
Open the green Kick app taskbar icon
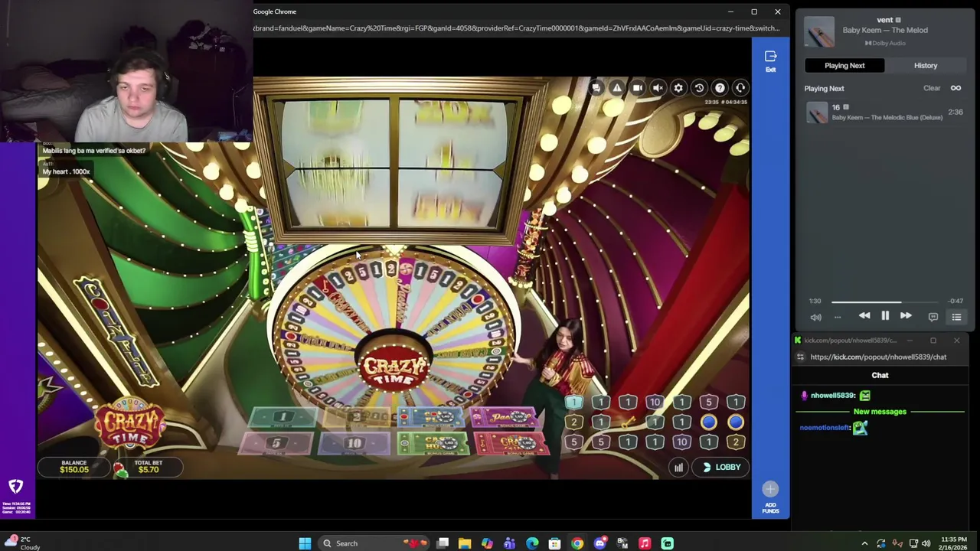(667, 543)
